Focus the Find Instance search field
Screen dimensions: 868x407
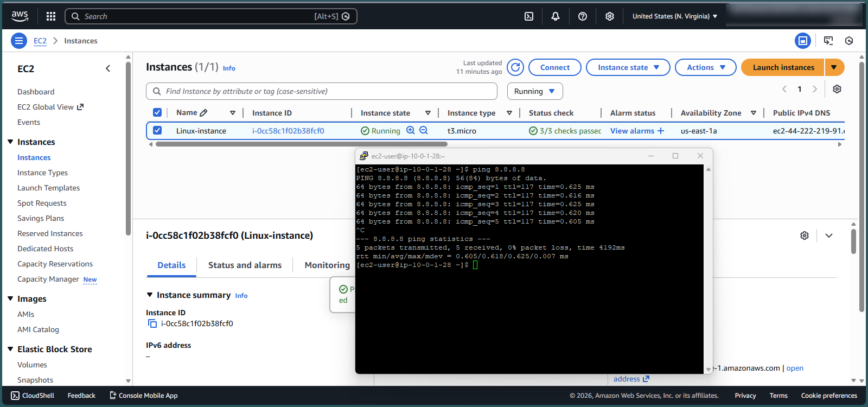pyautogui.click(x=322, y=91)
